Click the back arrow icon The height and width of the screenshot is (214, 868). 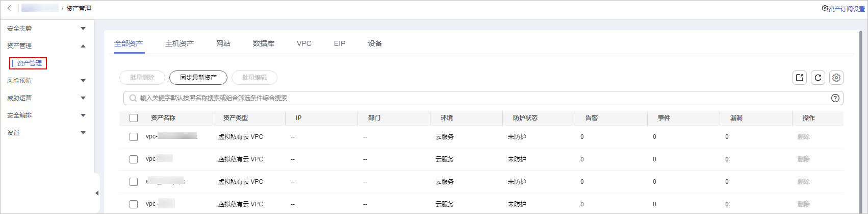[9, 8]
